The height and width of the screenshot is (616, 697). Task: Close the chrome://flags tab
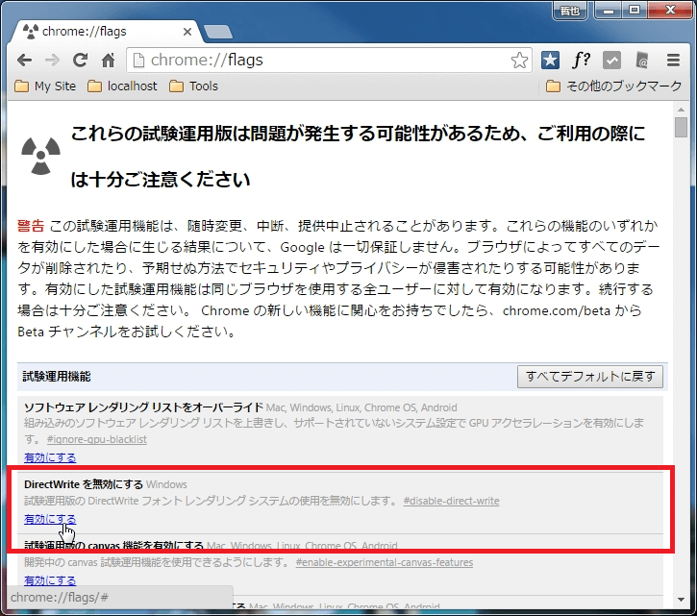pos(187,32)
